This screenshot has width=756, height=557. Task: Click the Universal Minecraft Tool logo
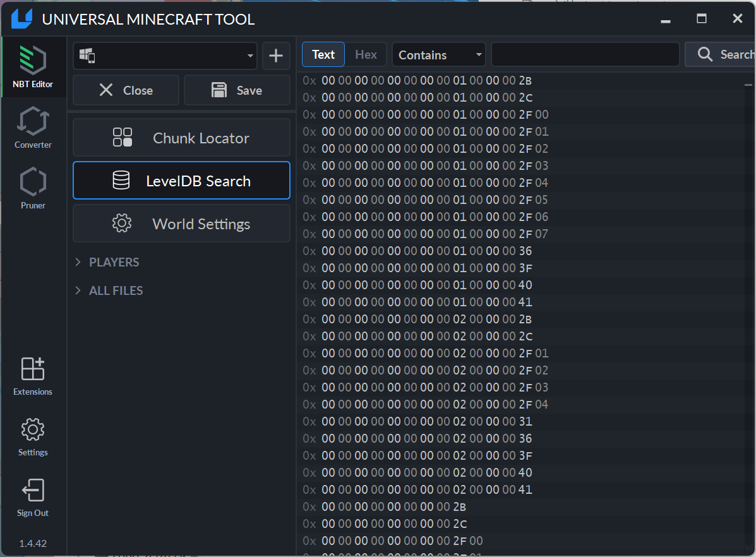[21, 19]
